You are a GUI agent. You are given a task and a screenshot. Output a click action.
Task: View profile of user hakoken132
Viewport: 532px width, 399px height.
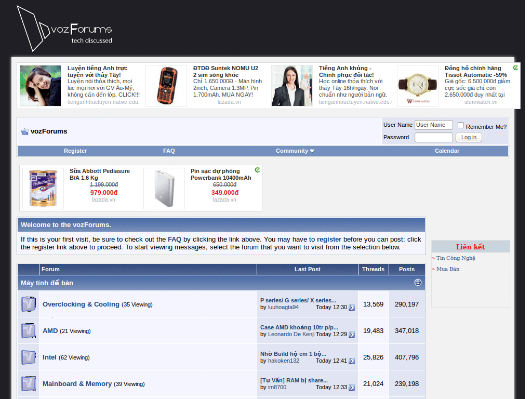(x=284, y=361)
